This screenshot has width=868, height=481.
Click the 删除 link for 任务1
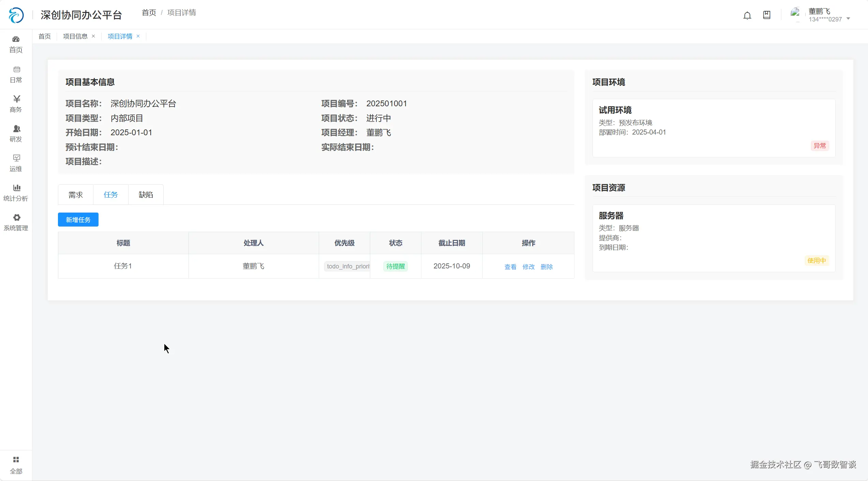coord(546,267)
